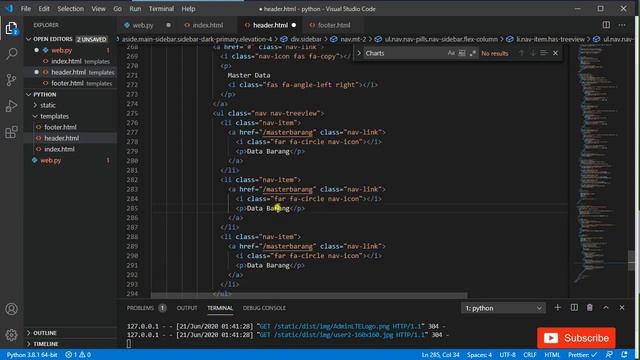Open the terminal selector 1: python dropdown

pos(504,308)
